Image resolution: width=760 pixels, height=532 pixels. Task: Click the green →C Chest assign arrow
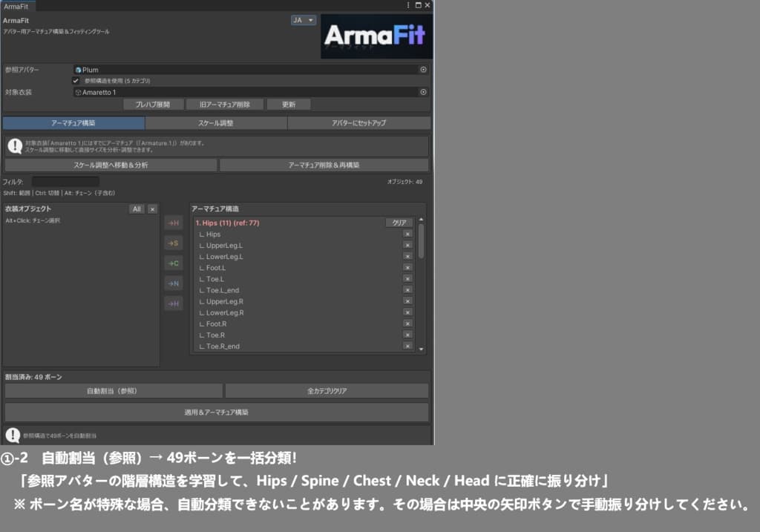[x=174, y=263]
